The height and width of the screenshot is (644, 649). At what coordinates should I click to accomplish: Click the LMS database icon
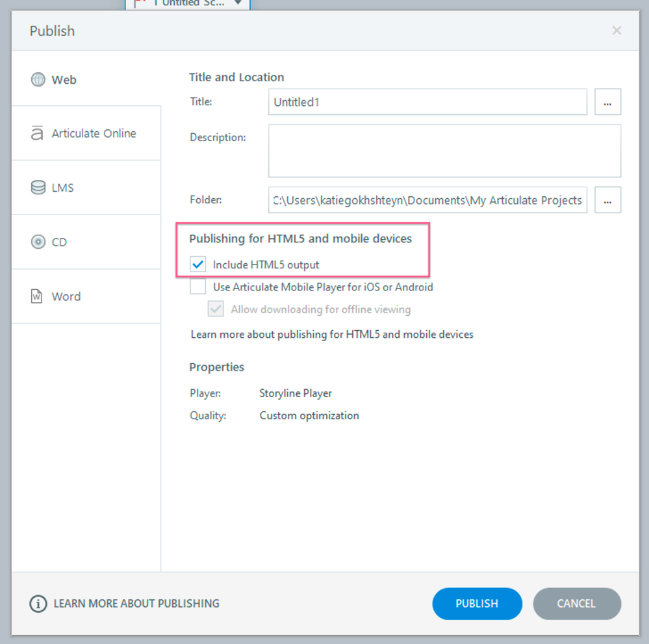(38, 188)
